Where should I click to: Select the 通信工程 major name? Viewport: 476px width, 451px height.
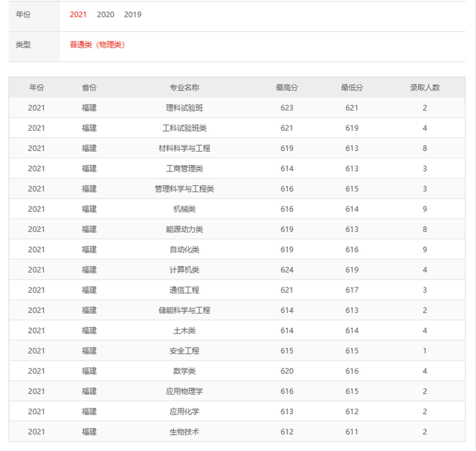point(184,290)
